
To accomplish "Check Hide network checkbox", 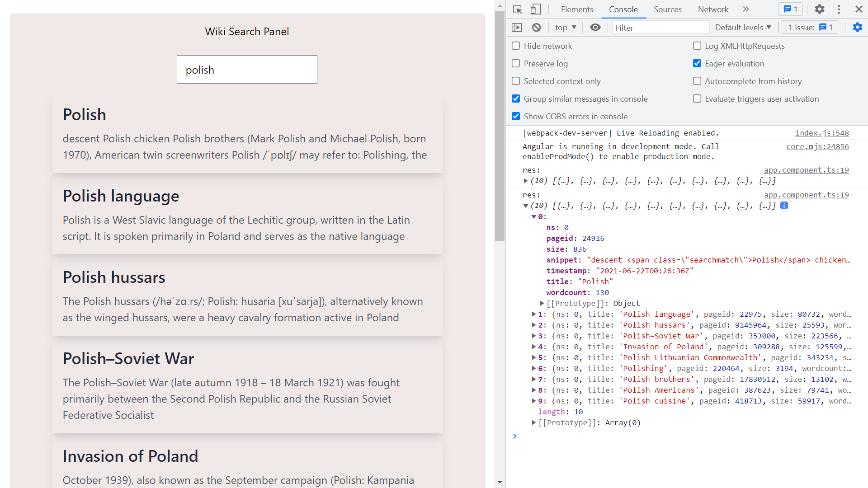I will [x=516, y=46].
